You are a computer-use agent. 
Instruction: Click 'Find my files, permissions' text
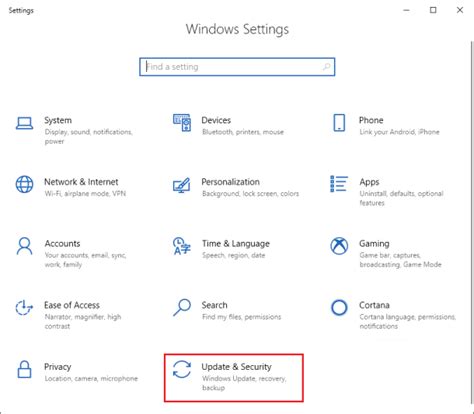pyautogui.click(x=242, y=317)
